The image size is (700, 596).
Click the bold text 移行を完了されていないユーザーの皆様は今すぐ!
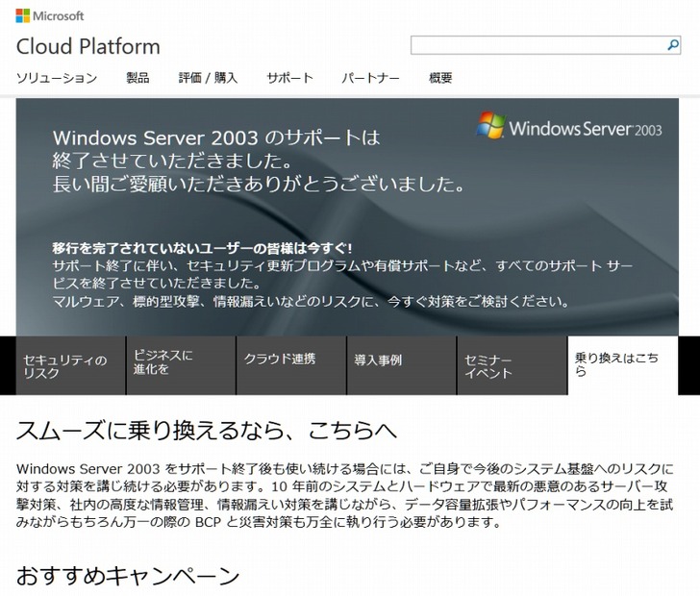pyautogui.click(x=202, y=248)
